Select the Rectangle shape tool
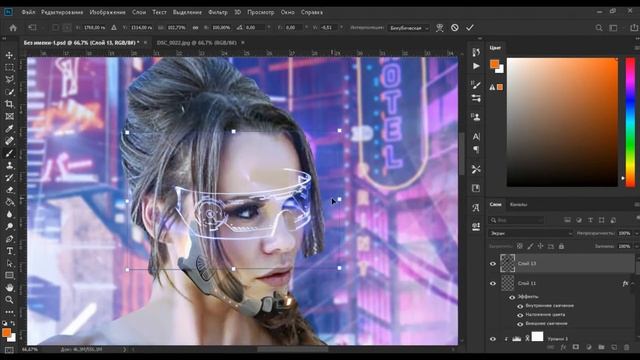The width and height of the screenshot is (640, 360). tap(9, 276)
